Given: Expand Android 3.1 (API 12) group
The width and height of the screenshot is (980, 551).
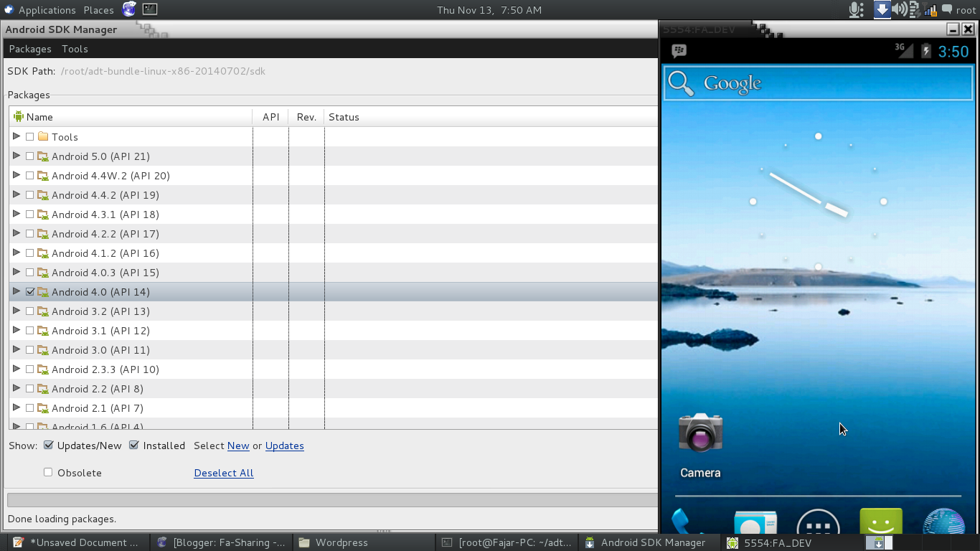Looking at the screenshot, I should tap(17, 329).
